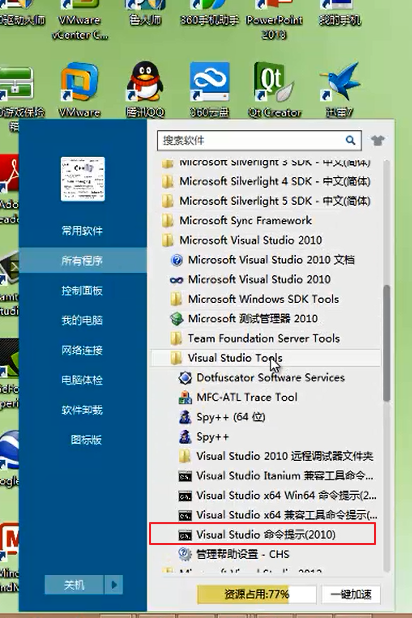Open 软件卸载 from the left panel
Image resolution: width=412 pixels, height=618 pixels.
coord(82,410)
